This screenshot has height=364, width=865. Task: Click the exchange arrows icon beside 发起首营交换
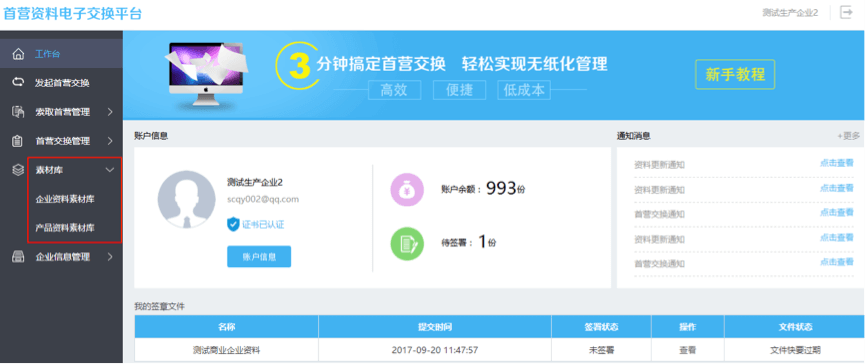18,83
